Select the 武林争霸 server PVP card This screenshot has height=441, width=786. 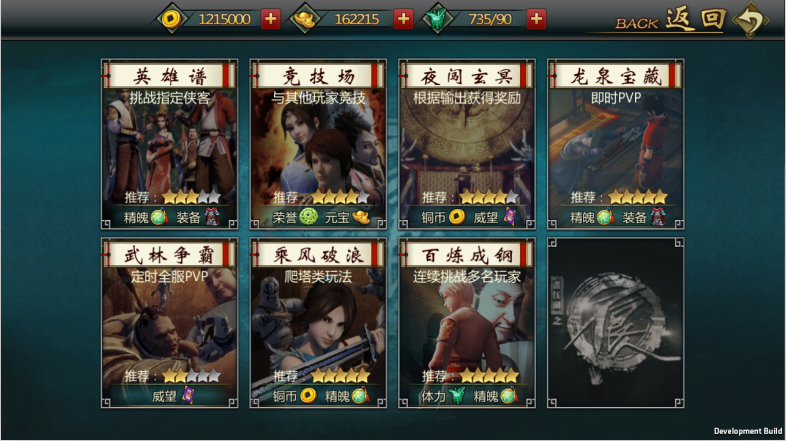pos(169,323)
